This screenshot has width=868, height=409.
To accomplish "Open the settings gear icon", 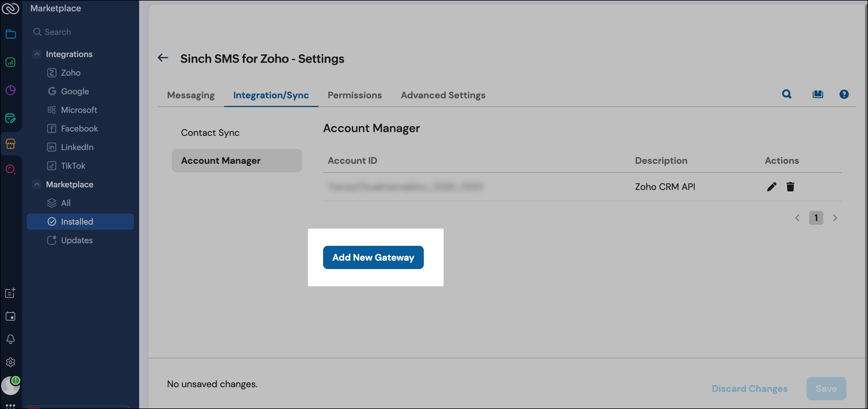I will 10,362.
